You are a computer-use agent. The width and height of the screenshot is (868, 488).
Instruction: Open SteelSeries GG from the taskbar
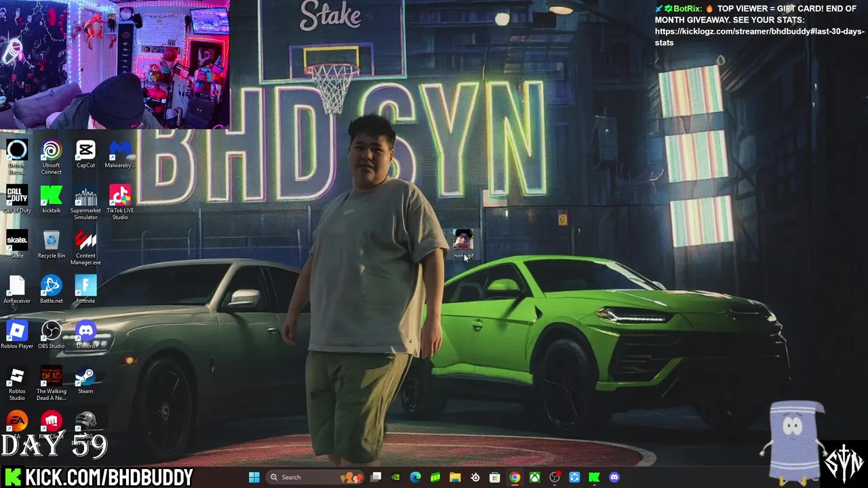(475, 477)
